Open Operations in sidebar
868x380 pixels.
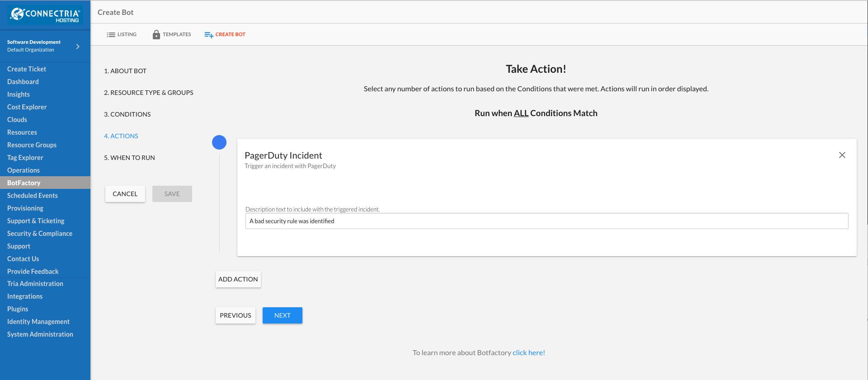coord(24,170)
